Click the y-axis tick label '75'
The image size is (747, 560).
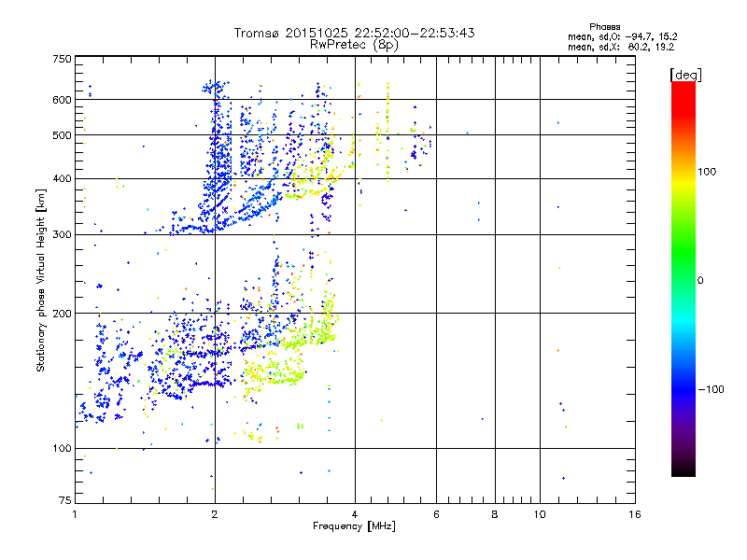65,500
